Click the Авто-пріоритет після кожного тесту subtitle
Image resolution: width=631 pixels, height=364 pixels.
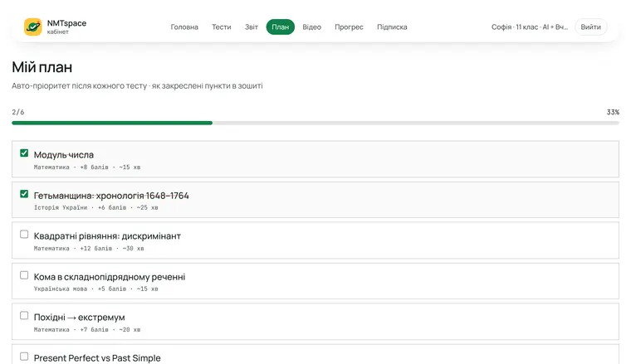137,85
